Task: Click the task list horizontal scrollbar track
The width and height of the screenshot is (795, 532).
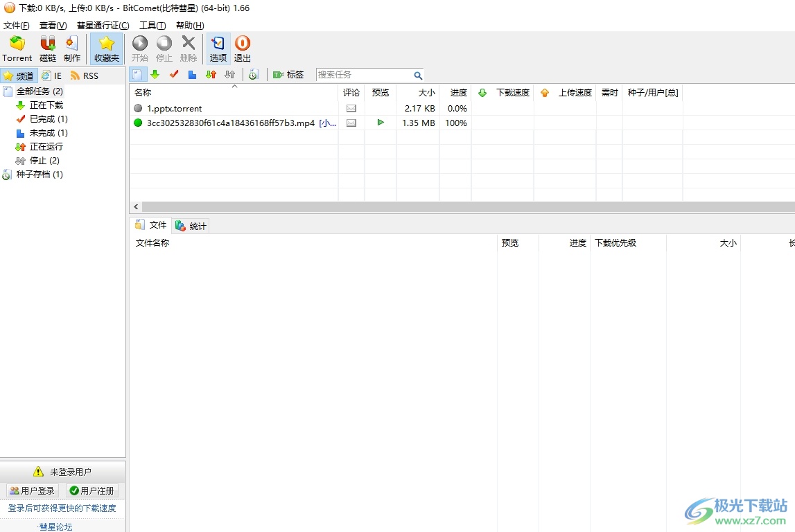Action: tap(468, 206)
